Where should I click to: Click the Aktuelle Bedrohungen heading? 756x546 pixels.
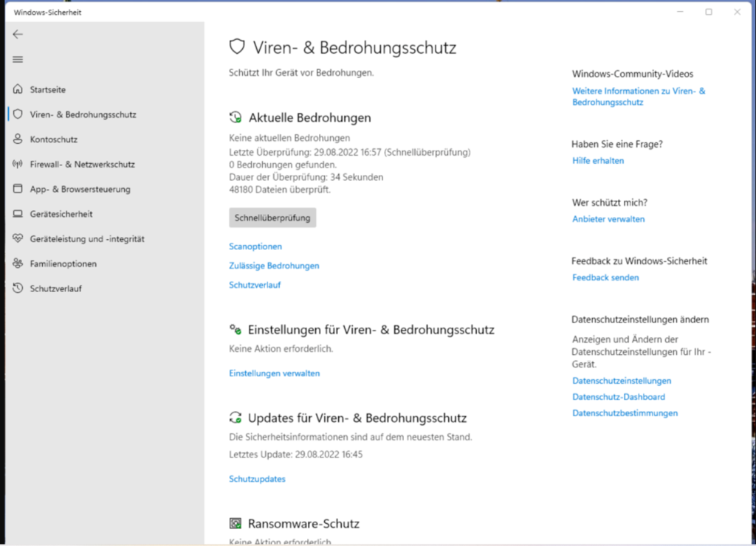pyautogui.click(x=309, y=117)
